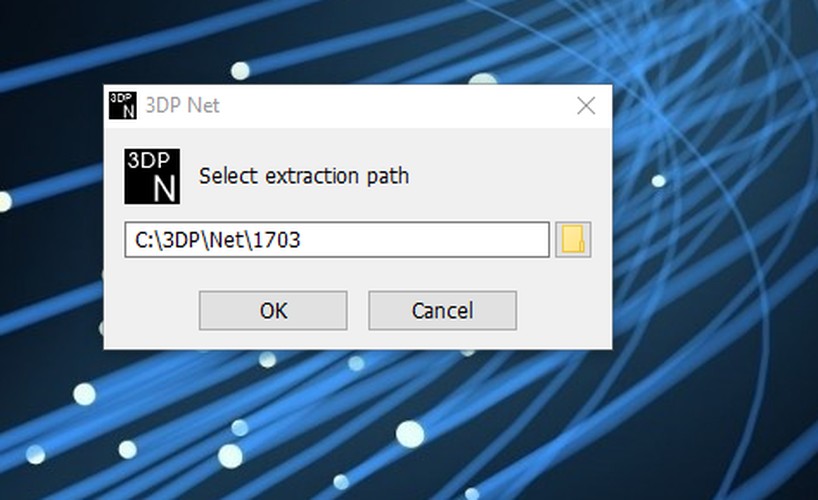Click the C: drive portion of path
Image resolution: width=818 pixels, height=500 pixels.
(x=144, y=240)
